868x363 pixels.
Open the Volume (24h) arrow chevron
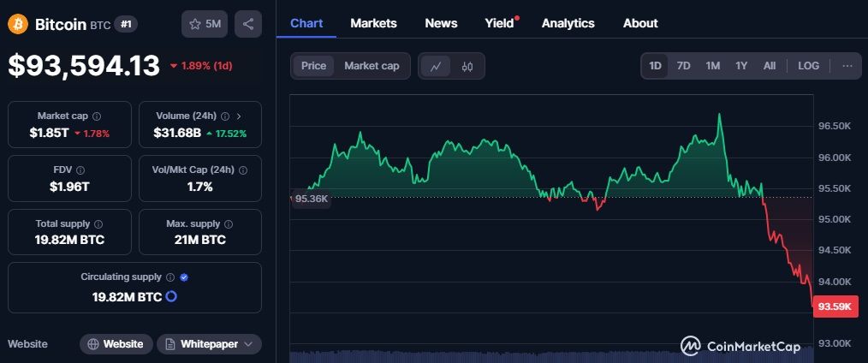click(239, 116)
